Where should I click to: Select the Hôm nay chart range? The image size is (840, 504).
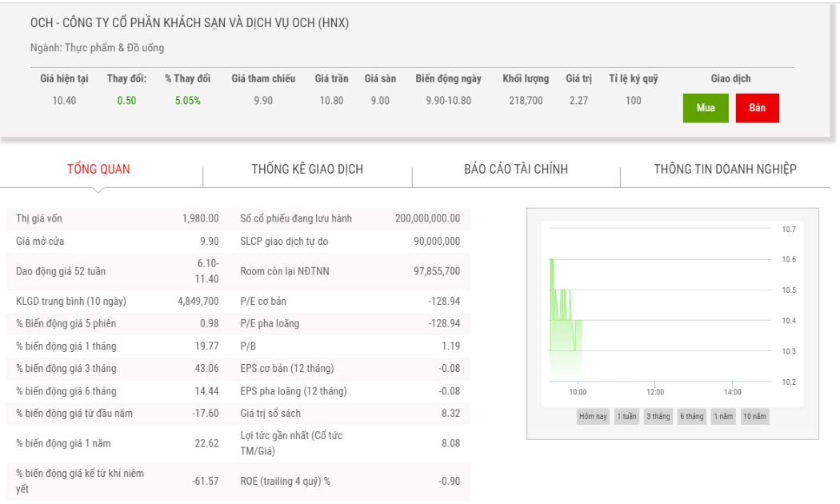tap(593, 417)
